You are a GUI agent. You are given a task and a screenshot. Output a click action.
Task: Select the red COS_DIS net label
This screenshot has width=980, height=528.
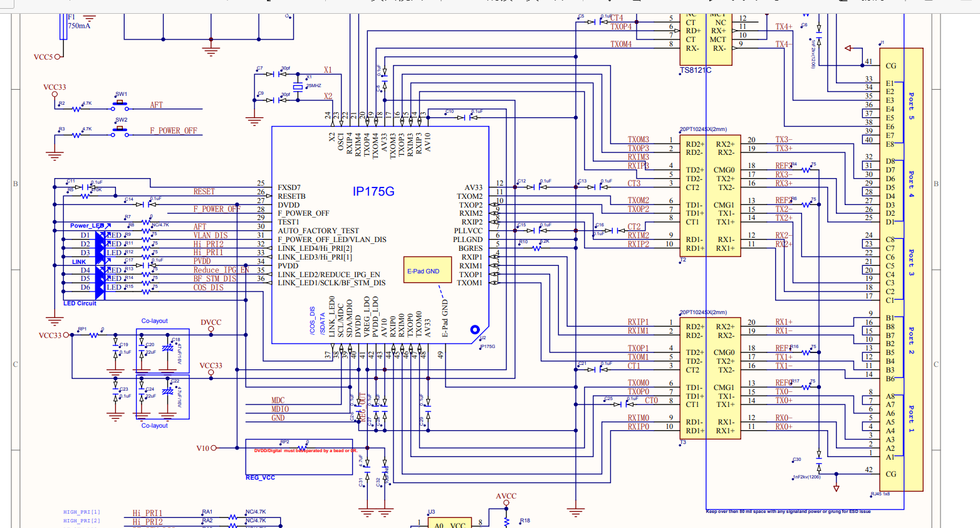click(x=208, y=288)
